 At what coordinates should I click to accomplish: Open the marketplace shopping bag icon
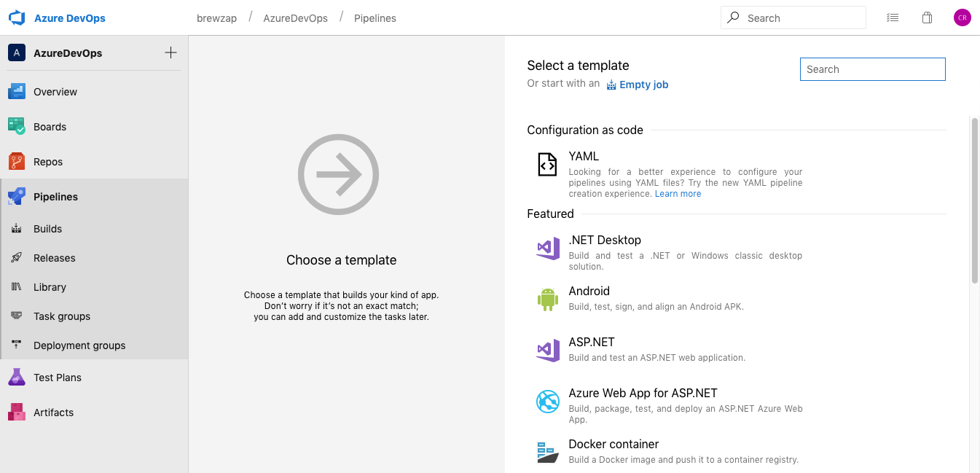(x=927, y=18)
